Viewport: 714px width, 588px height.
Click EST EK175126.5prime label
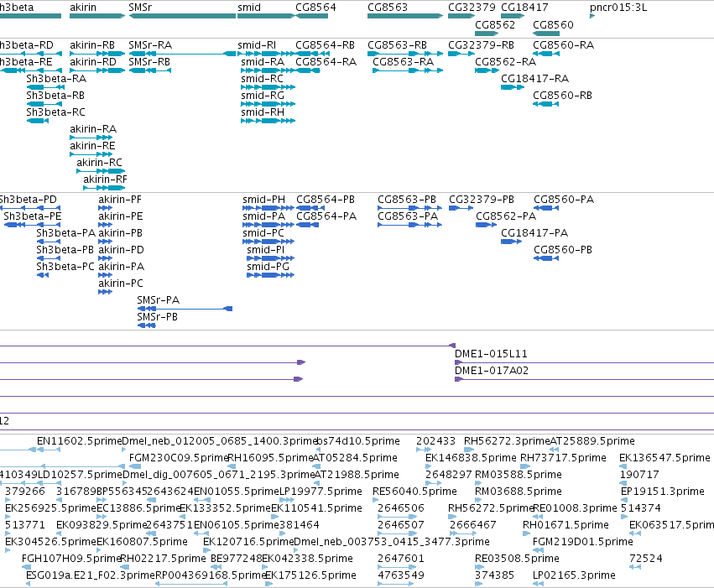310,576
